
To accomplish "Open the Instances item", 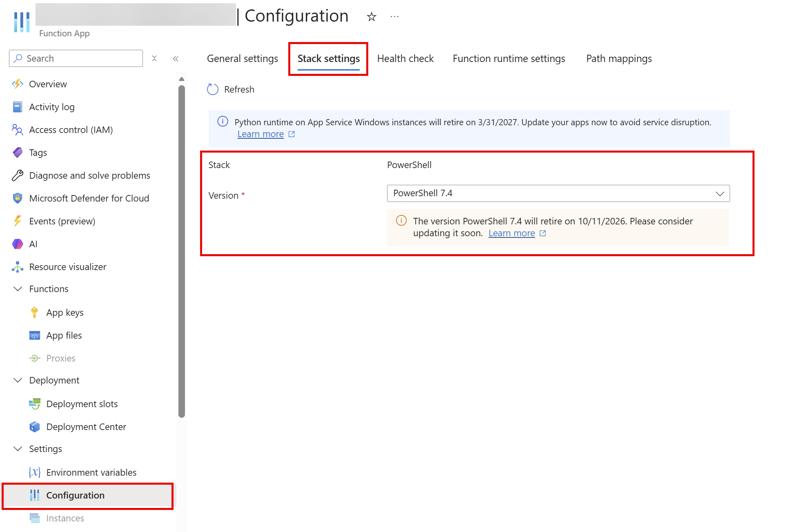I will point(65,518).
